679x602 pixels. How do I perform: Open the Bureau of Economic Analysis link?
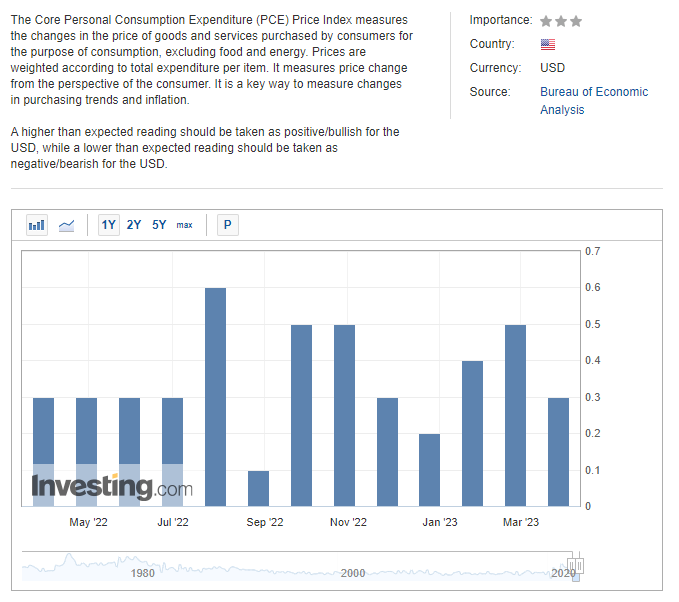593,100
